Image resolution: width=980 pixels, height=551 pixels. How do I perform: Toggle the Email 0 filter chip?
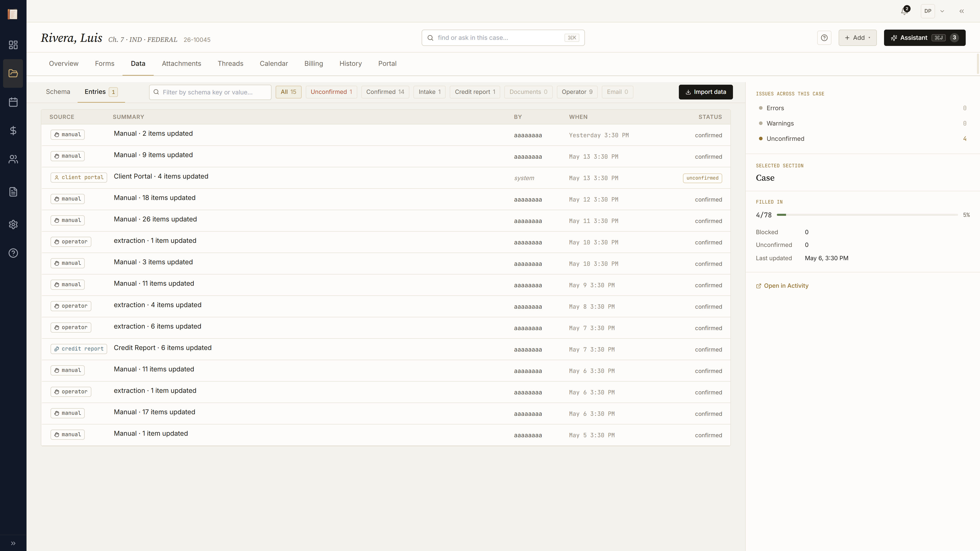pyautogui.click(x=617, y=92)
